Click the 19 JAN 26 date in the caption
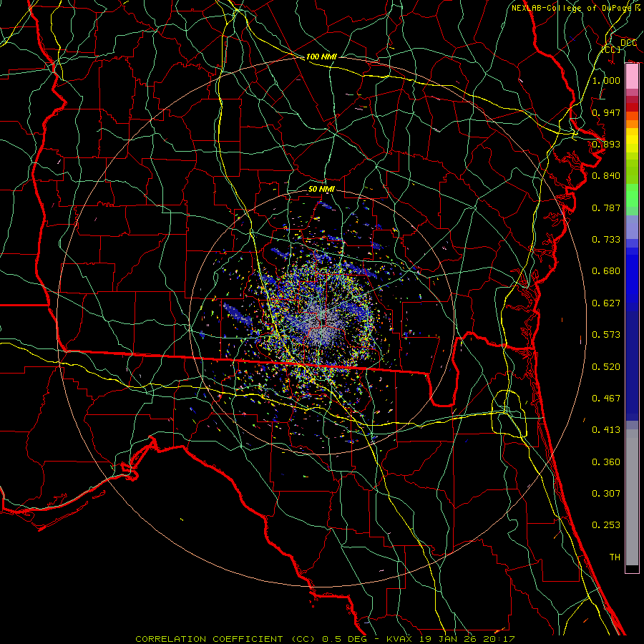 [448, 639]
